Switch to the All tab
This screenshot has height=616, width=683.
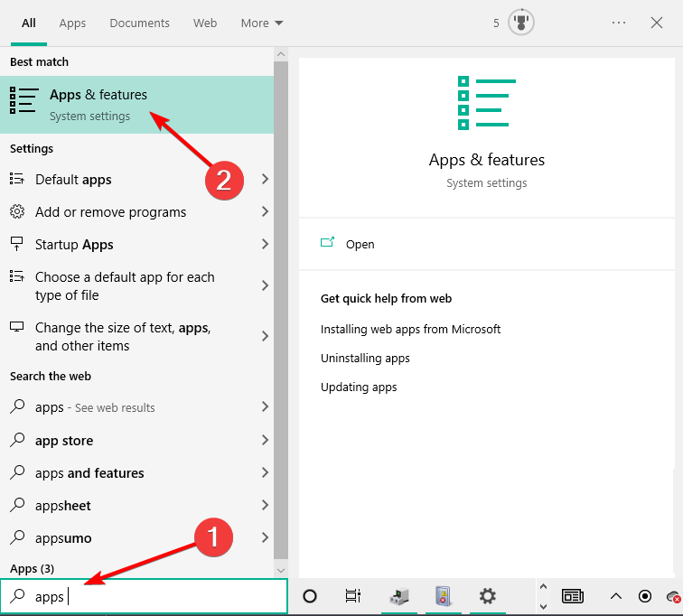pos(29,23)
